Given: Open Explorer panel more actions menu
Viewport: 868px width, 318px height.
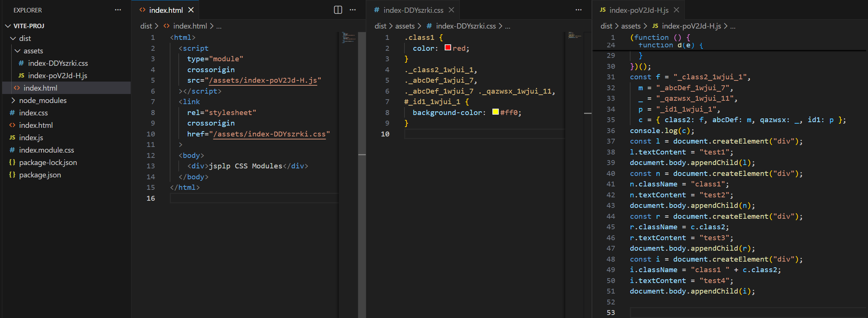Looking at the screenshot, I should pyautogui.click(x=118, y=10).
